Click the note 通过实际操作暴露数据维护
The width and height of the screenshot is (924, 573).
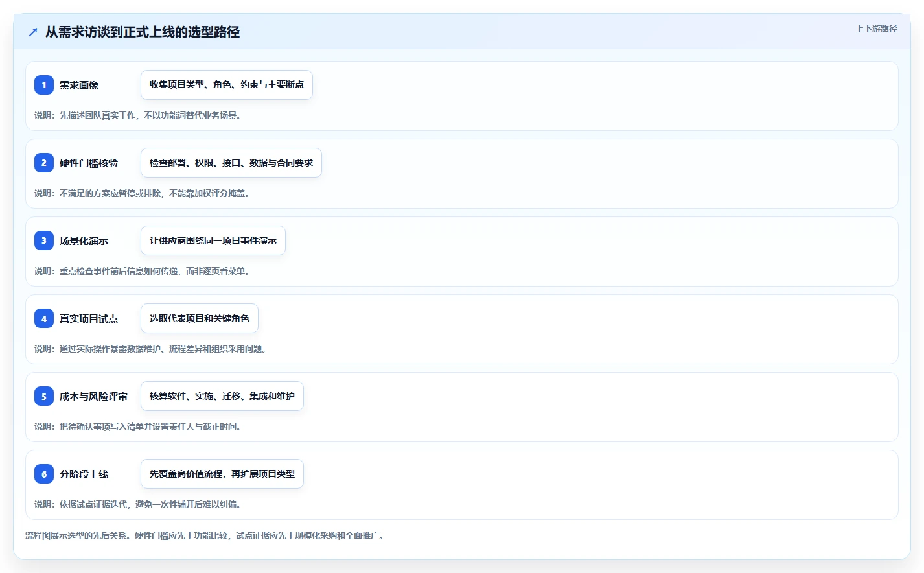tap(110, 349)
